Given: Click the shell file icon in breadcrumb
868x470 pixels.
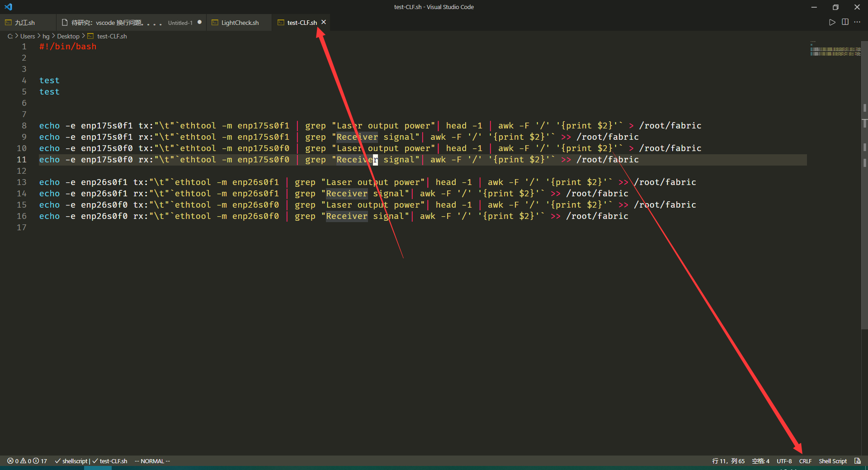Looking at the screenshot, I should pos(90,36).
